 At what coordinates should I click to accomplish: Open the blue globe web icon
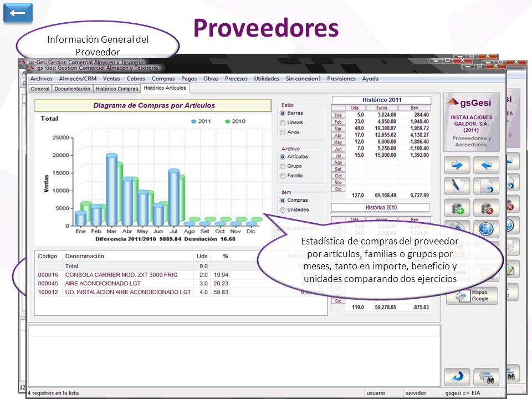coord(486,229)
